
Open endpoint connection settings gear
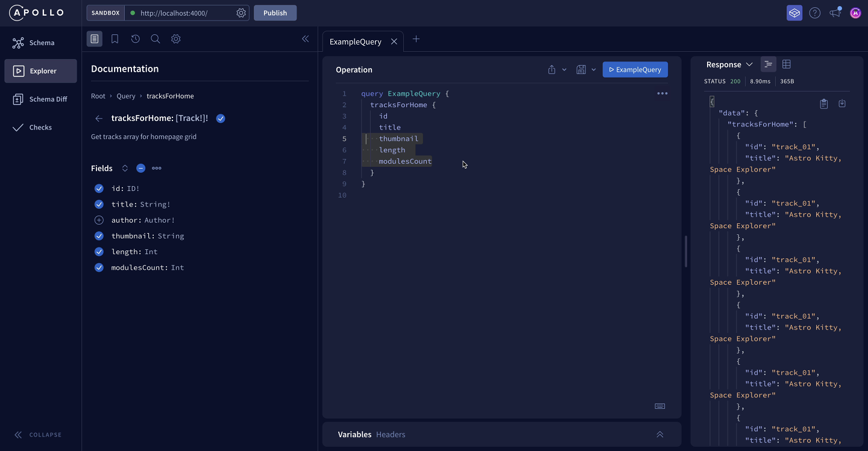pos(241,13)
